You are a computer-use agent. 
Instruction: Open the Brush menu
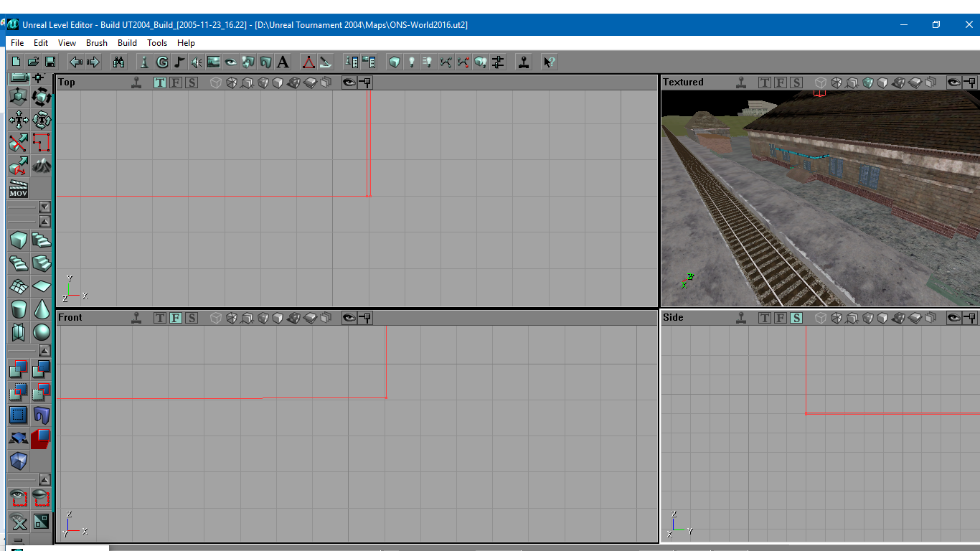(97, 43)
